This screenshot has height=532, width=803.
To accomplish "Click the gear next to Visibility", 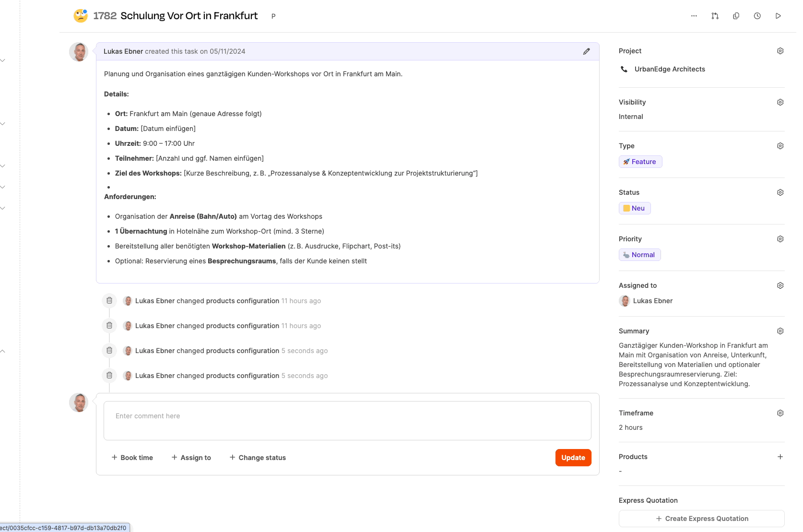I will tap(780, 102).
